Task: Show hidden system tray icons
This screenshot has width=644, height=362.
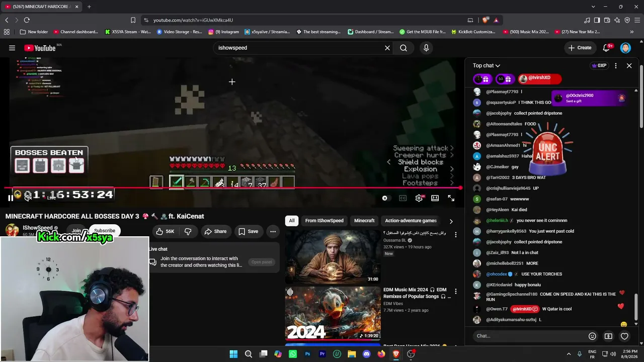Action: pyautogui.click(x=569, y=354)
